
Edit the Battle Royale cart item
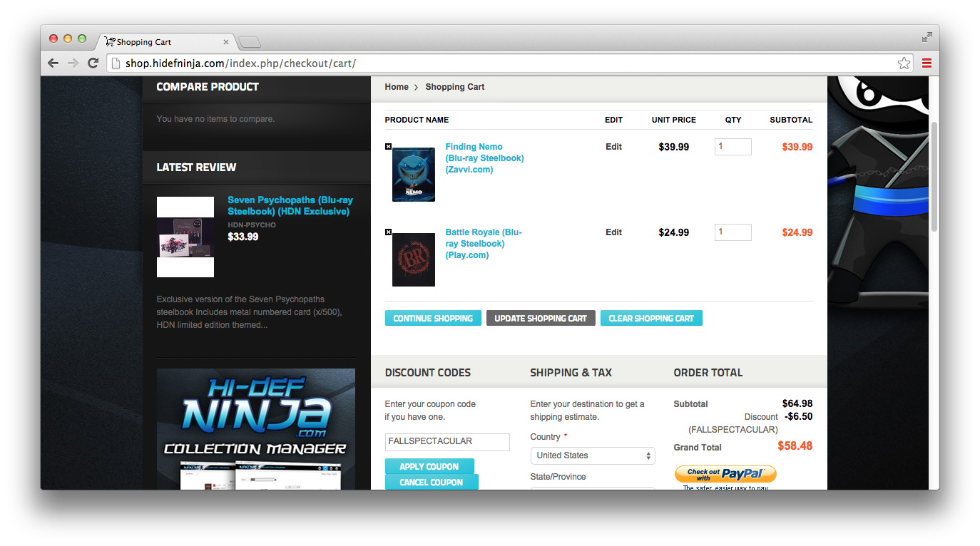pyautogui.click(x=613, y=232)
